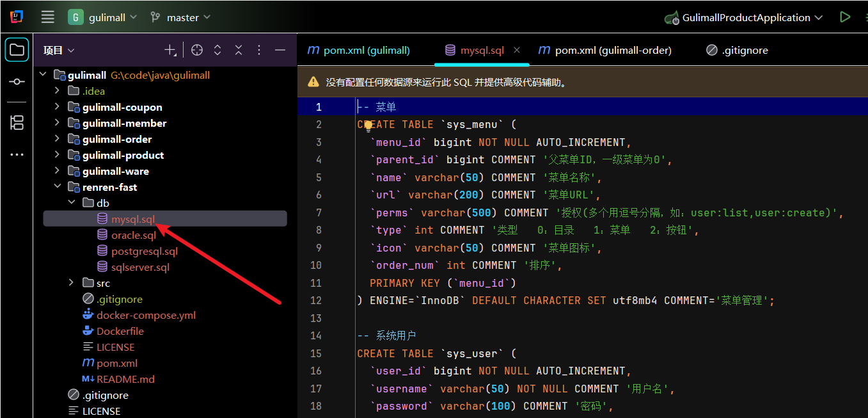Image resolution: width=868 pixels, height=418 pixels.
Task: Select sqlserver.sql in project tree
Action: [x=140, y=267]
